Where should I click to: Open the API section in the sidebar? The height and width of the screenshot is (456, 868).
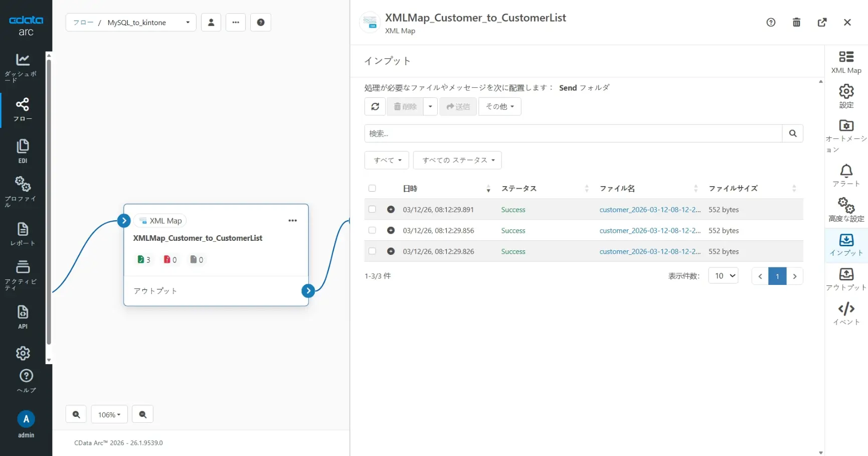coord(23,317)
